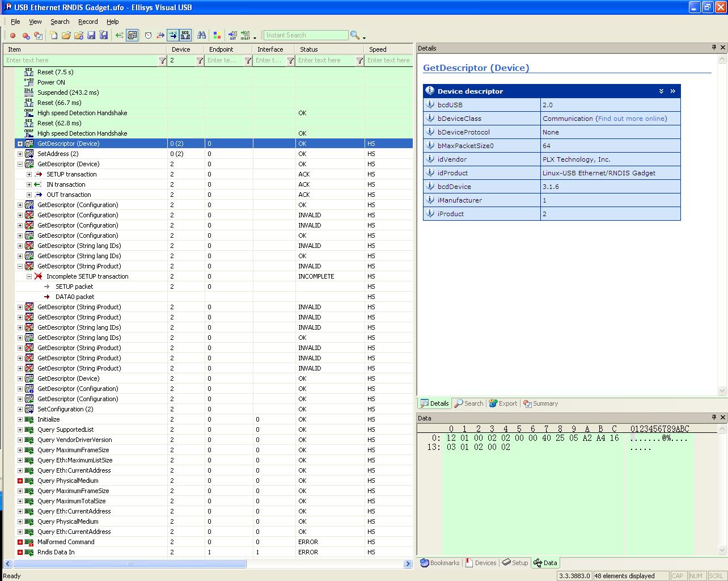Switch to the Summary tab
This screenshot has height=581, width=728.
[x=540, y=403]
